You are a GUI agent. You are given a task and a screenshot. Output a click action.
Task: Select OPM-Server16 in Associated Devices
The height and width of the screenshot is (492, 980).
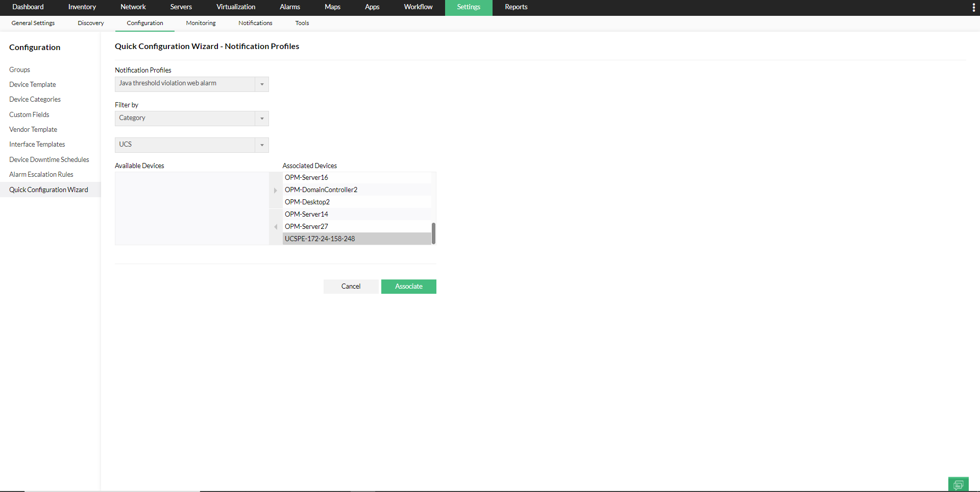306,177
